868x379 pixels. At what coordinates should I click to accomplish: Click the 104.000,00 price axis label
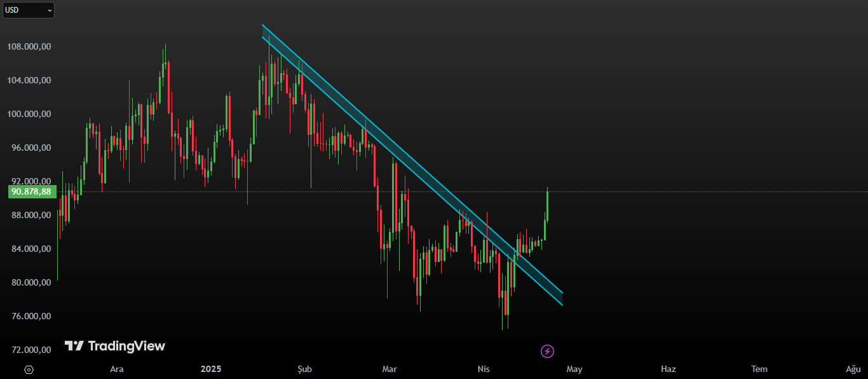29,81
